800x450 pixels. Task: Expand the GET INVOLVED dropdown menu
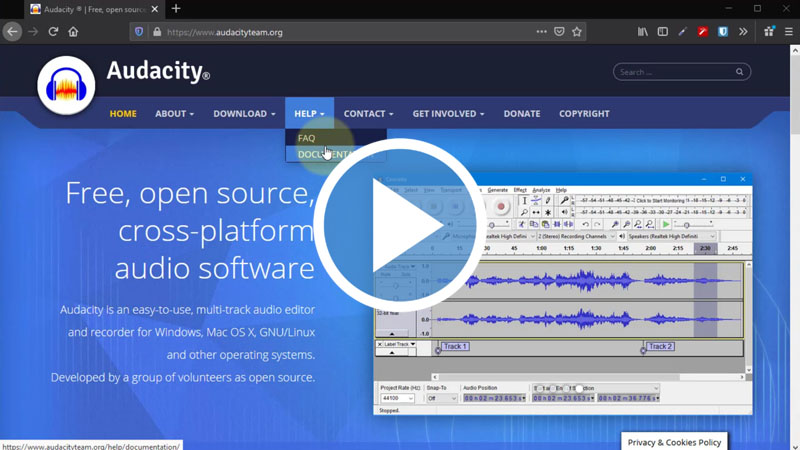[448, 114]
